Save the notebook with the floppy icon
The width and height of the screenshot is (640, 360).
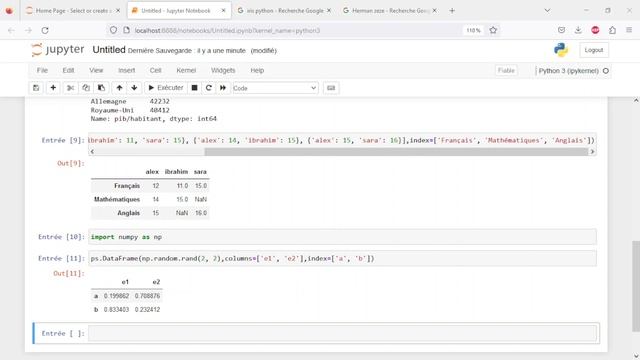pos(36,88)
